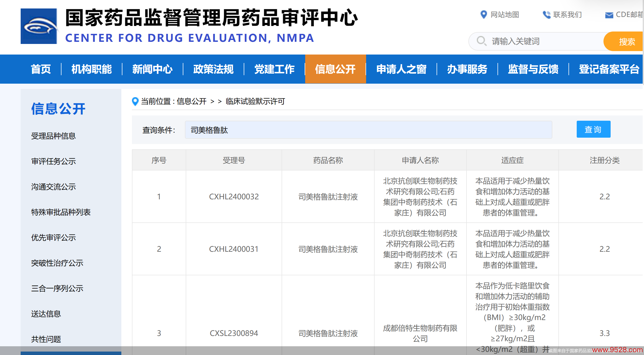Viewport: 644px width, 355px height.
Task: Select highlighted 信息公开 navigation tab
Action: [x=336, y=69]
